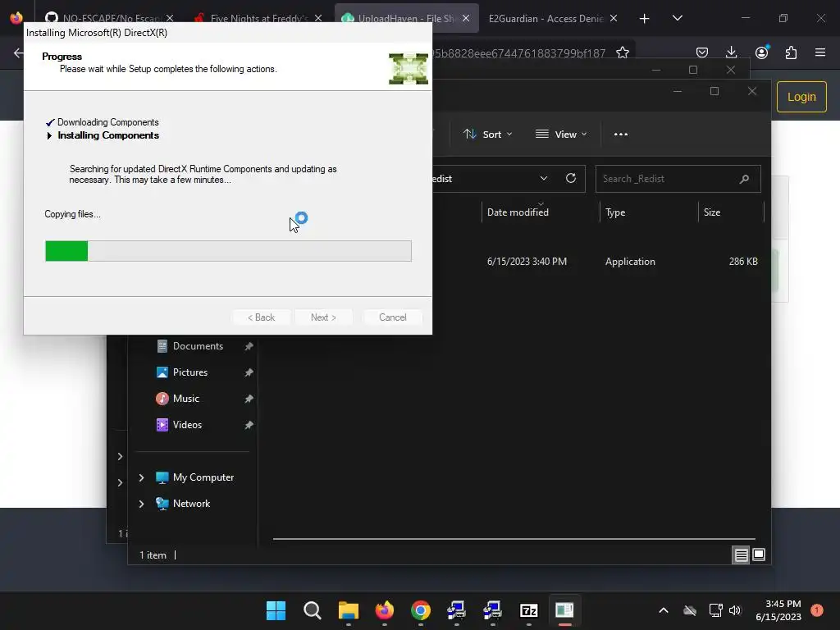The image size is (840, 630).
Task: Open the Windows Start menu
Action: pos(276,610)
